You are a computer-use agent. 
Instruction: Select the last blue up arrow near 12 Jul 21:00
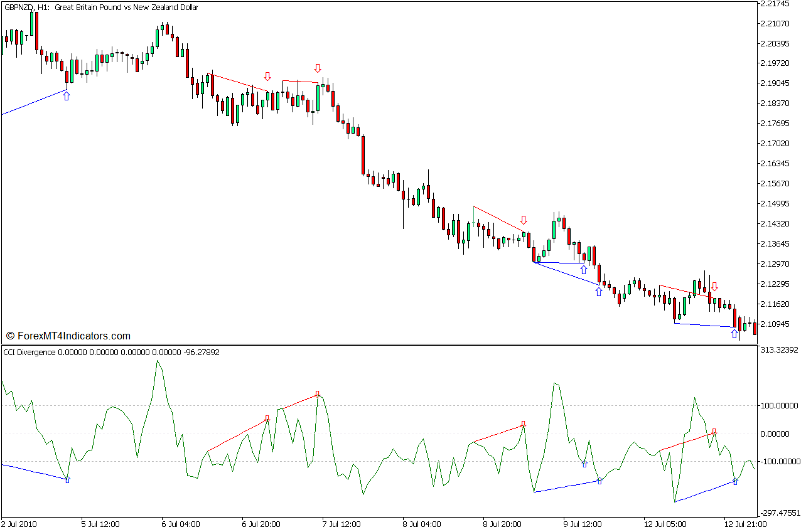coord(734,334)
